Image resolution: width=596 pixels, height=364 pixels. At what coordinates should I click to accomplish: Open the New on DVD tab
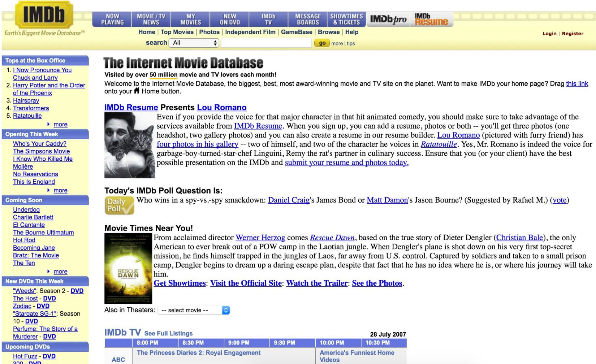(230, 19)
